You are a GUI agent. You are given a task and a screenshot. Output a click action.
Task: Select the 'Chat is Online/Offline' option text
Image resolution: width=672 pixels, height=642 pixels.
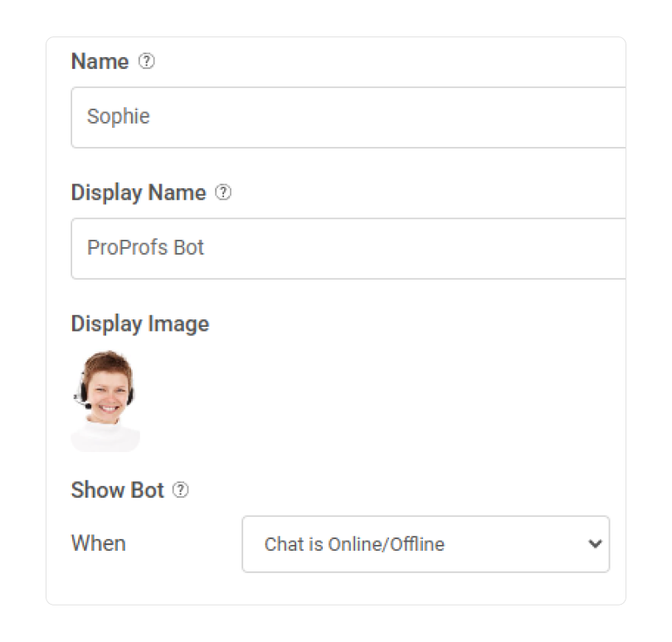click(x=354, y=545)
